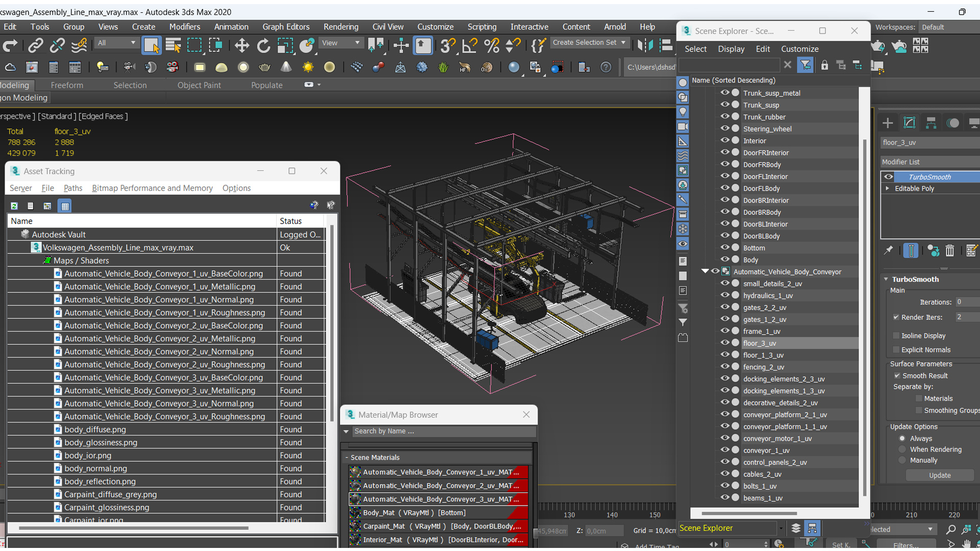Open the Create Selection Set dropdown
Viewport: 980px width, 551px height.
click(590, 42)
